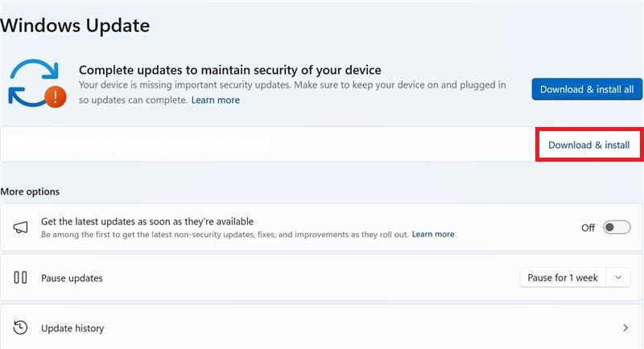Screen dimensions: 644x349
Task: Click the Windows Update page heading
Action: click(x=75, y=25)
